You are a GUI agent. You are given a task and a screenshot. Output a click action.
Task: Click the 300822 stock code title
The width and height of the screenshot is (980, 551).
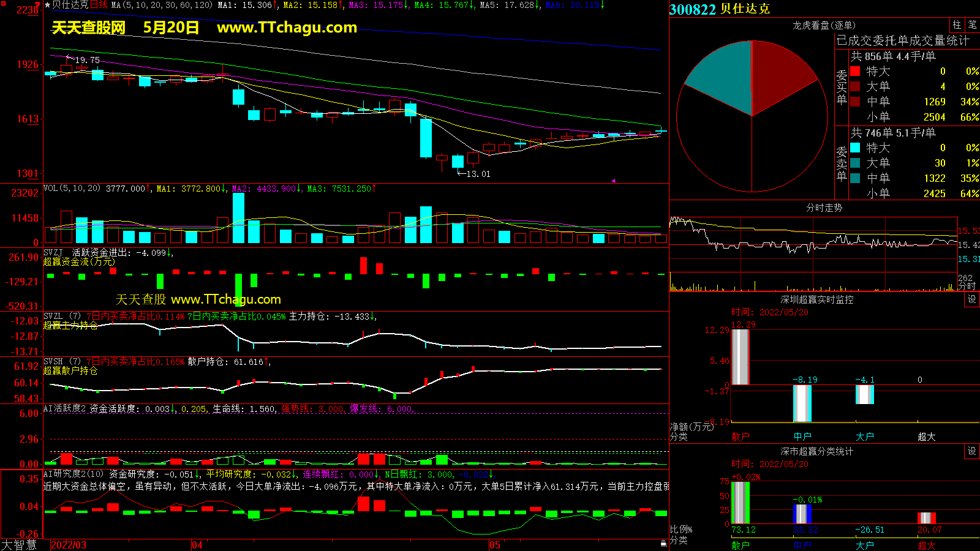click(x=692, y=9)
